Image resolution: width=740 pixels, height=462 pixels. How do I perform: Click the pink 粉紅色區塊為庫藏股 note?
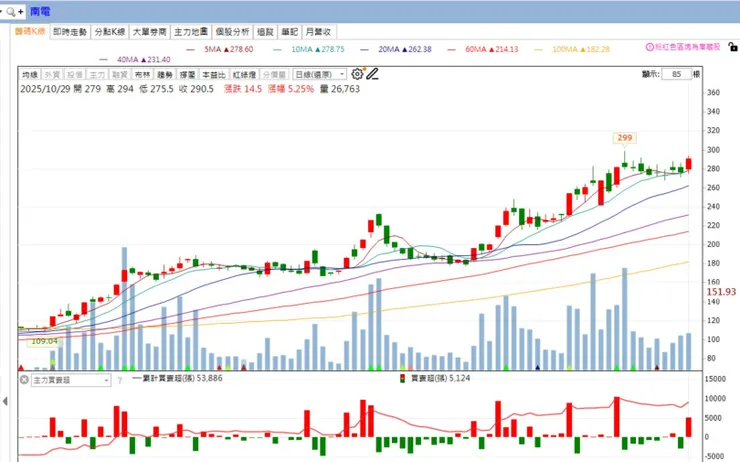click(x=687, y=47)
